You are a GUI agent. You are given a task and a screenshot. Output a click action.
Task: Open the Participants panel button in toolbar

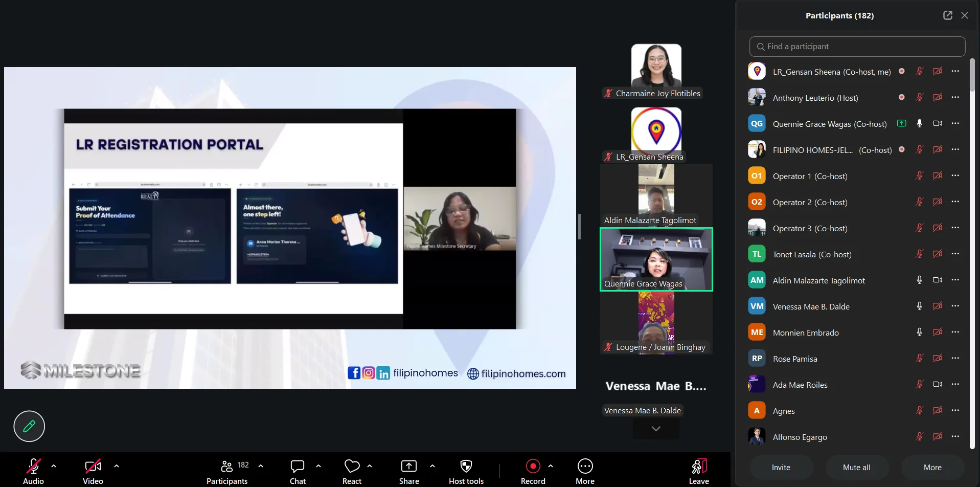[227, 471]
